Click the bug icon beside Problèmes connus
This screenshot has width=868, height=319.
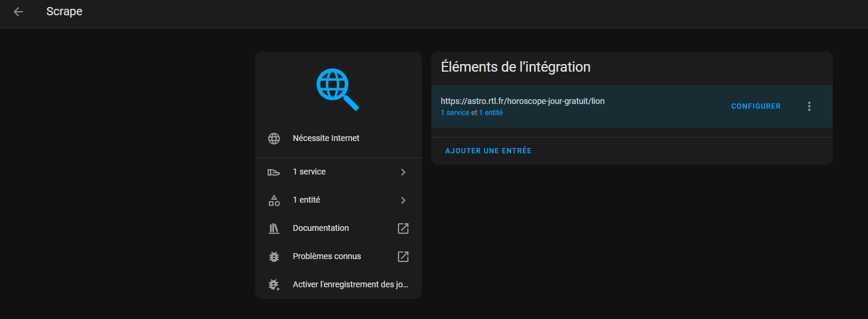coord(273,257)
